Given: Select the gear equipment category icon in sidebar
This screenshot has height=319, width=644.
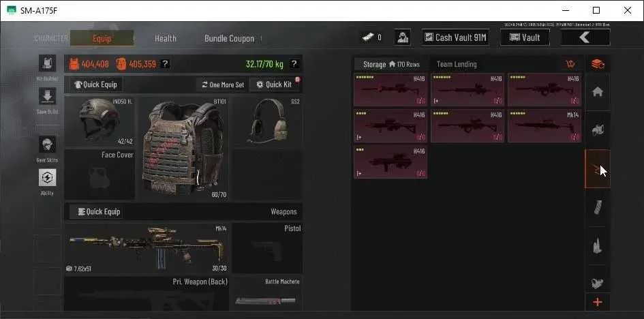Looking at the screenshot, I should pyautogui.click(x=598, y=130).
